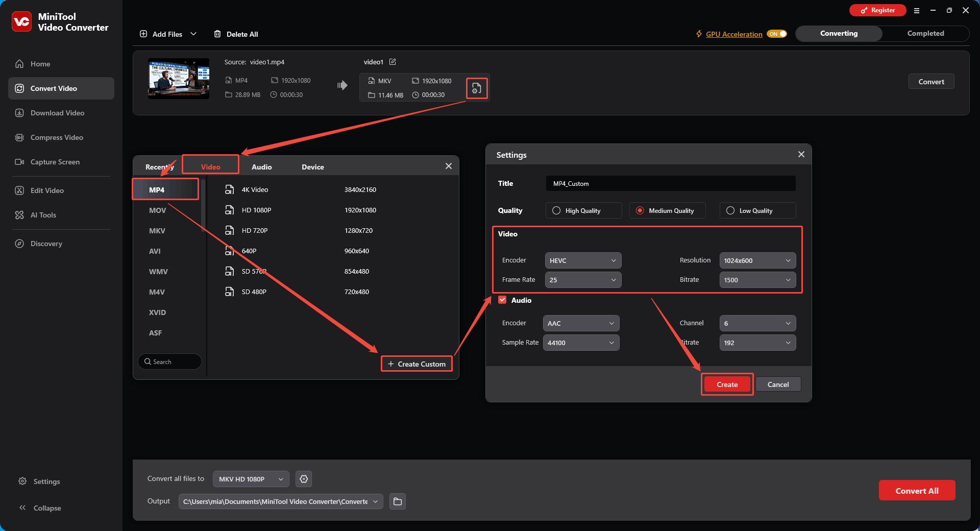This screenshot has width=980, height=531.
Task: Switch to the Device tab in format popup
Action: [313, 167]
